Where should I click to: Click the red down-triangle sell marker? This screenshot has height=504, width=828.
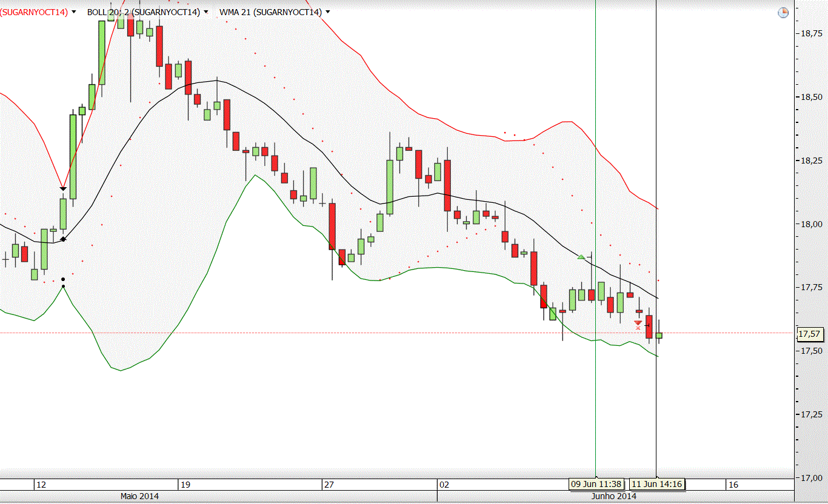tap(638, 323)
